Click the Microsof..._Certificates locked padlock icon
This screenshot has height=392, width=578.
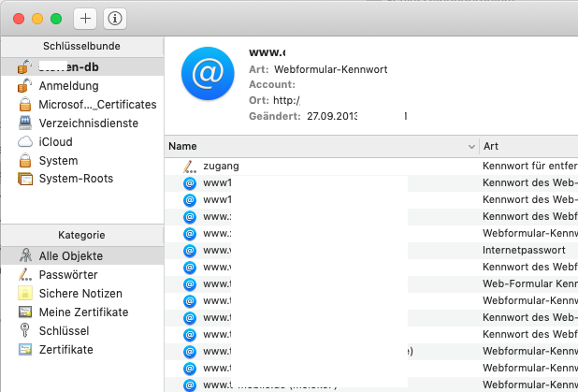point(25,105)
